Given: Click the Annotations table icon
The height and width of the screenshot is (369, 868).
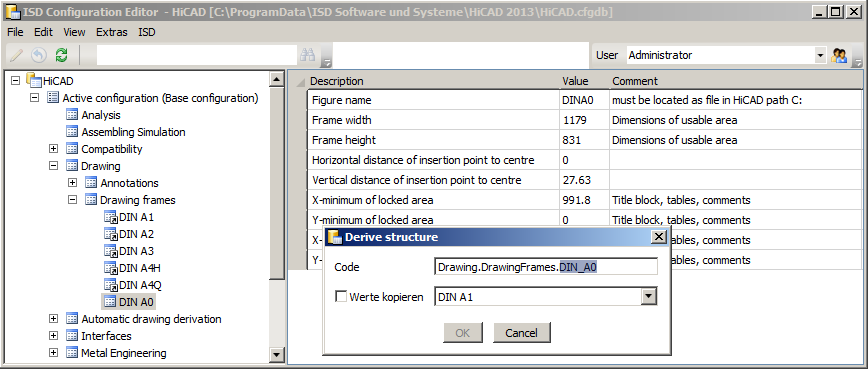Looking at the screenshot, I should [91, 183].
